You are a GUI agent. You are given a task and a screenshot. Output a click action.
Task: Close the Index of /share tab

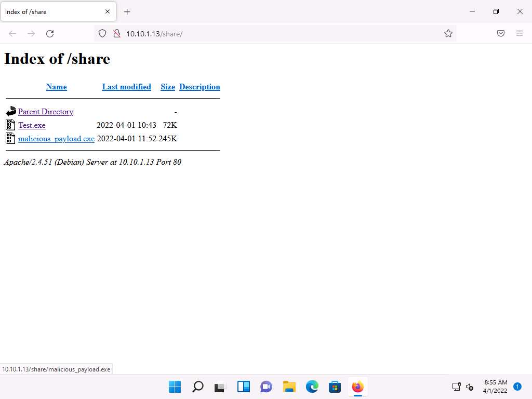[x=108, y=11]
